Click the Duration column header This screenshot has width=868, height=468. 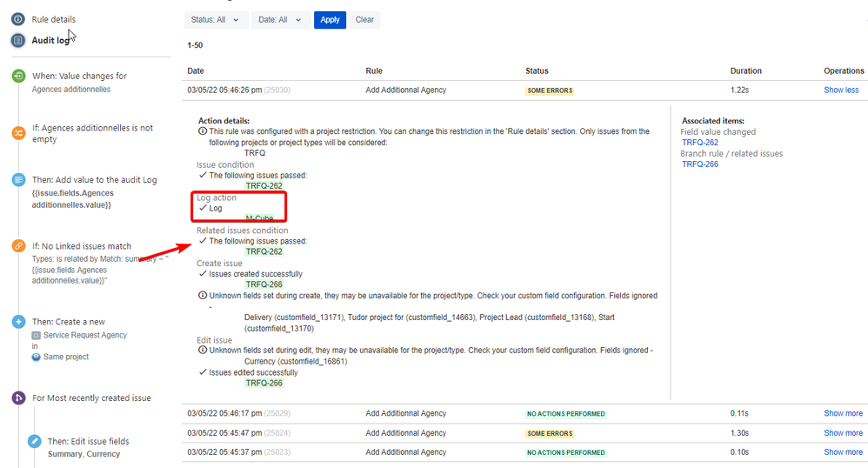(x=745, y=70)
